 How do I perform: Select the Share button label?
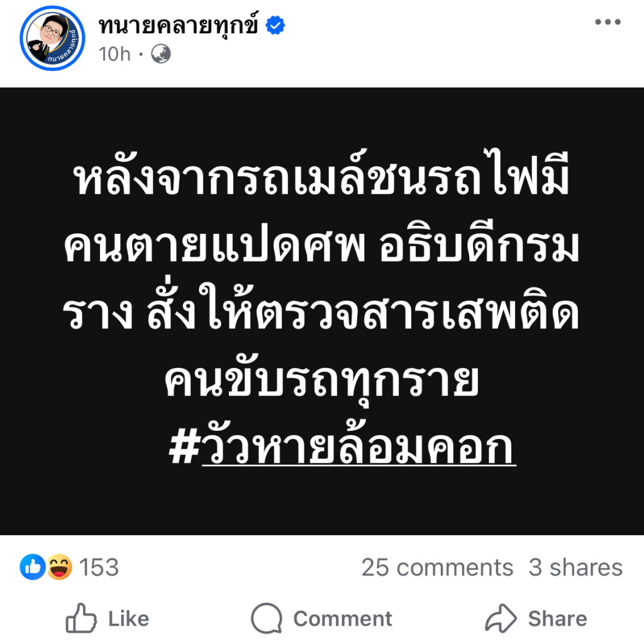point(558,619)
